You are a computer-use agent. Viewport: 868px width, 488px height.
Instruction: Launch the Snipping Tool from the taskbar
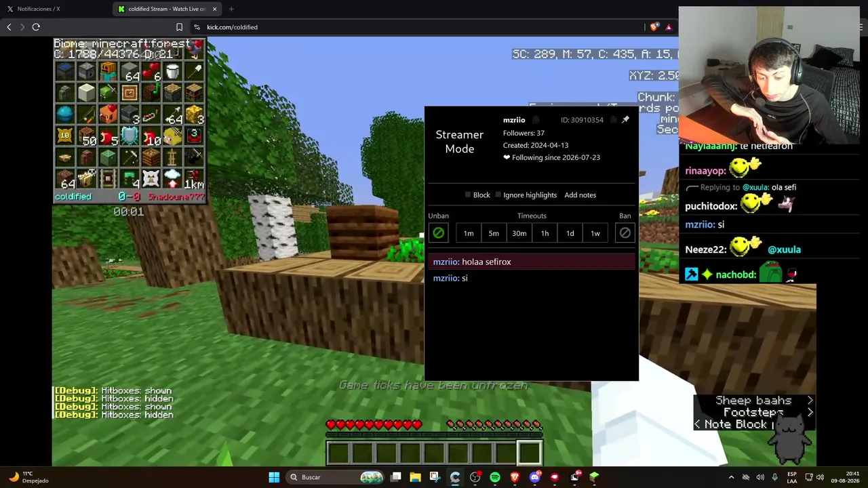[435, 477]
